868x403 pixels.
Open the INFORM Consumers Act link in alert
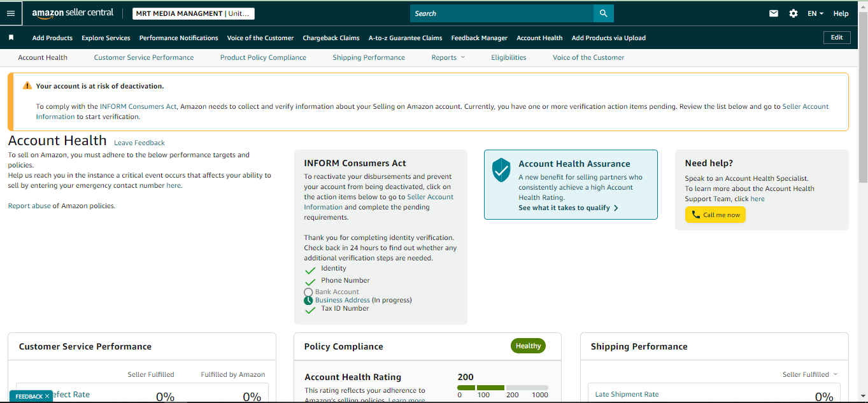pyautogui.click(x=138, y=106)
